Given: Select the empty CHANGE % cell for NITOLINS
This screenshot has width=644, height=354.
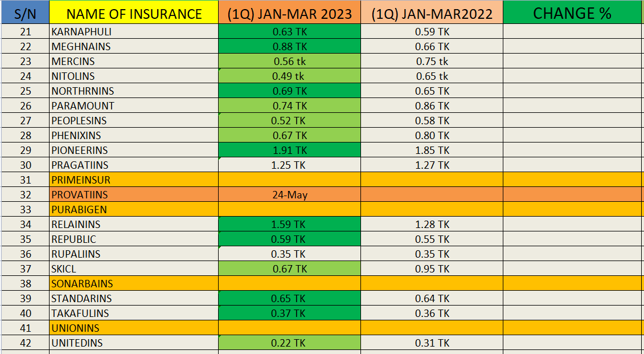Looking at the screenshot, I should point(572,76).
